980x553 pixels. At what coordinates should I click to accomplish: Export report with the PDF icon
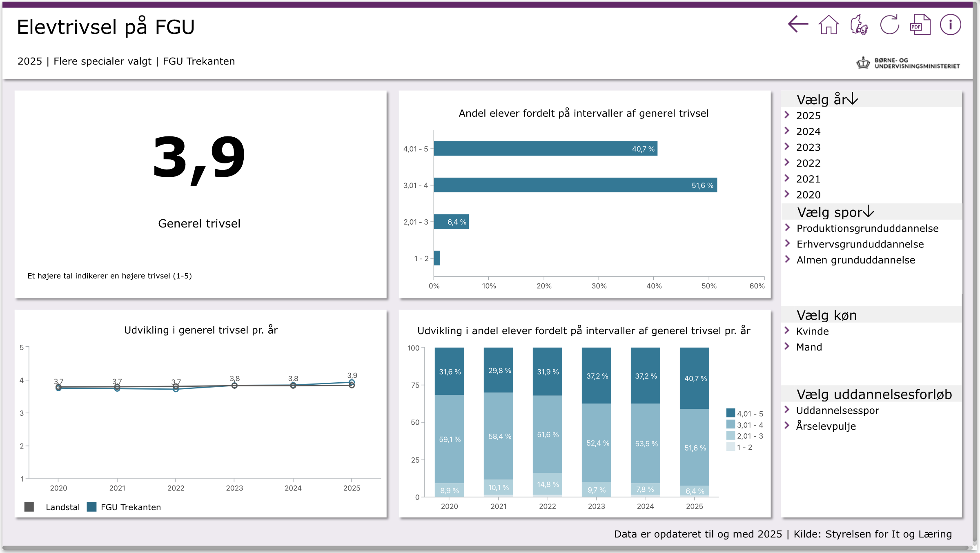(920, 25)
